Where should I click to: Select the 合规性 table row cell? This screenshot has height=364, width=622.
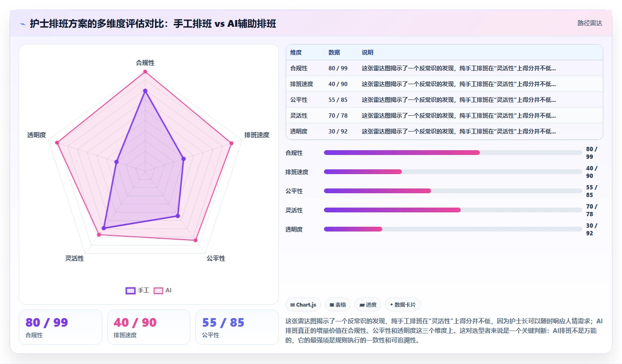tap(299, 68)
